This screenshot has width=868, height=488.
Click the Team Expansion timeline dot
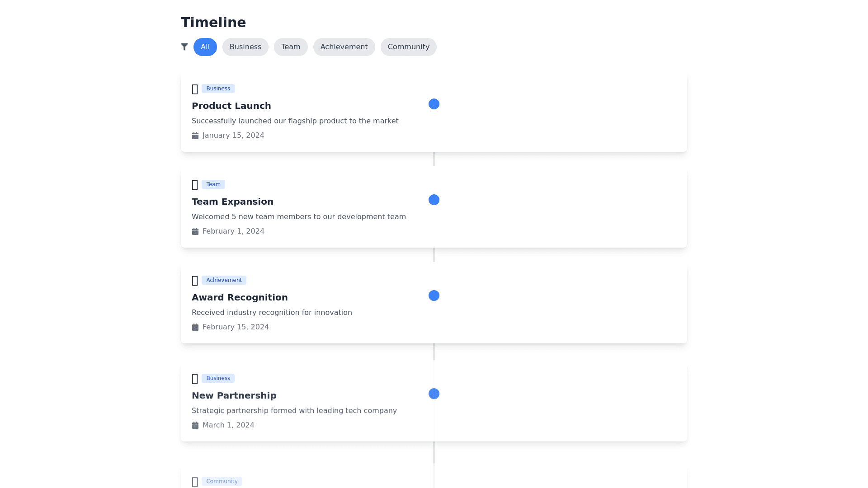coord(434,200)
